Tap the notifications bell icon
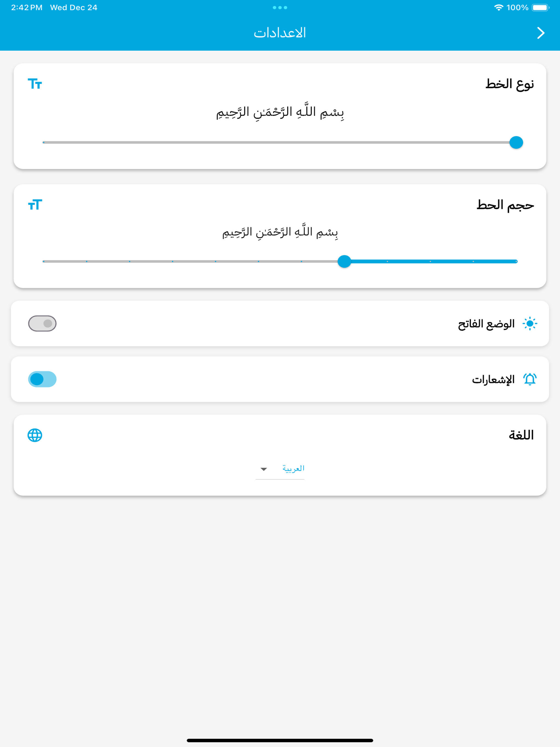 530,379
